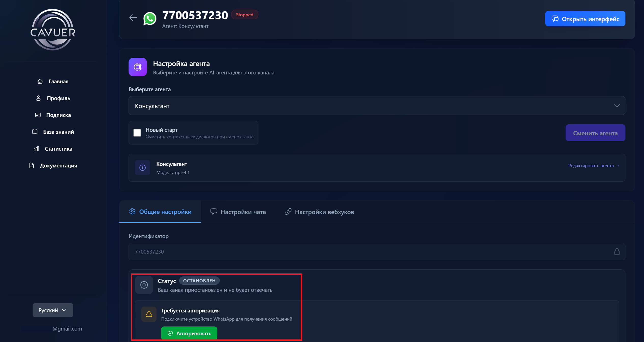Click the Консультант info circle icon
The width and height of the screenshot is (644, 342).
click(143, 168)
